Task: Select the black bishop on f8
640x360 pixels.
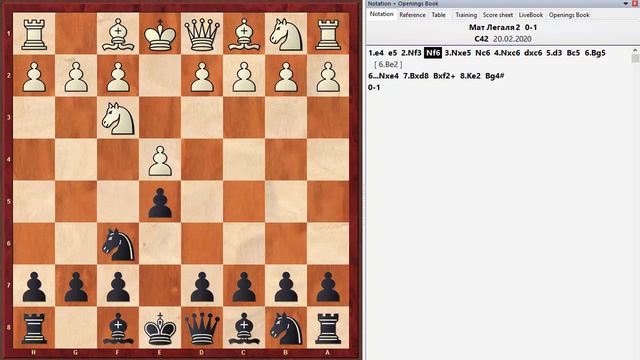Action: (118, 328)
